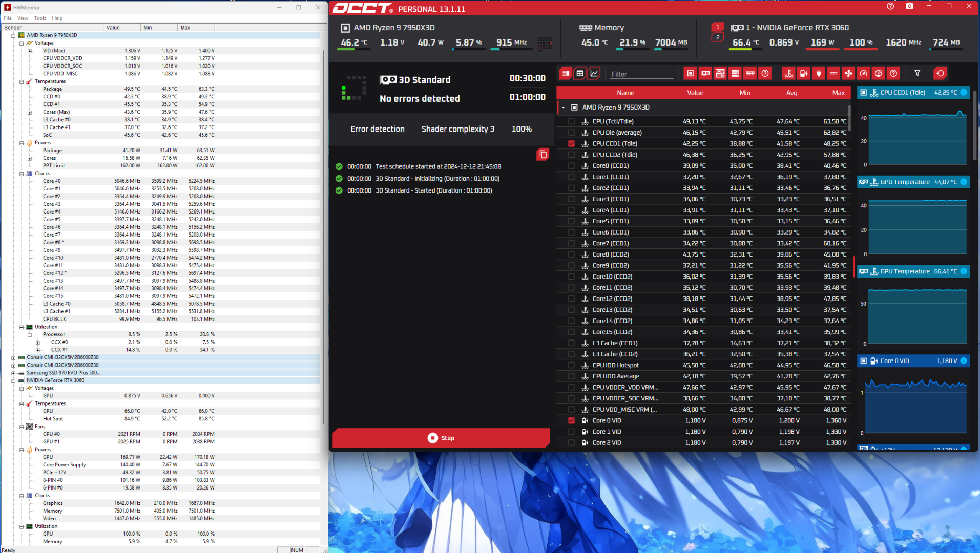Open OCCT help from the title bar
The image size is (980, 553).
point(890,6)
